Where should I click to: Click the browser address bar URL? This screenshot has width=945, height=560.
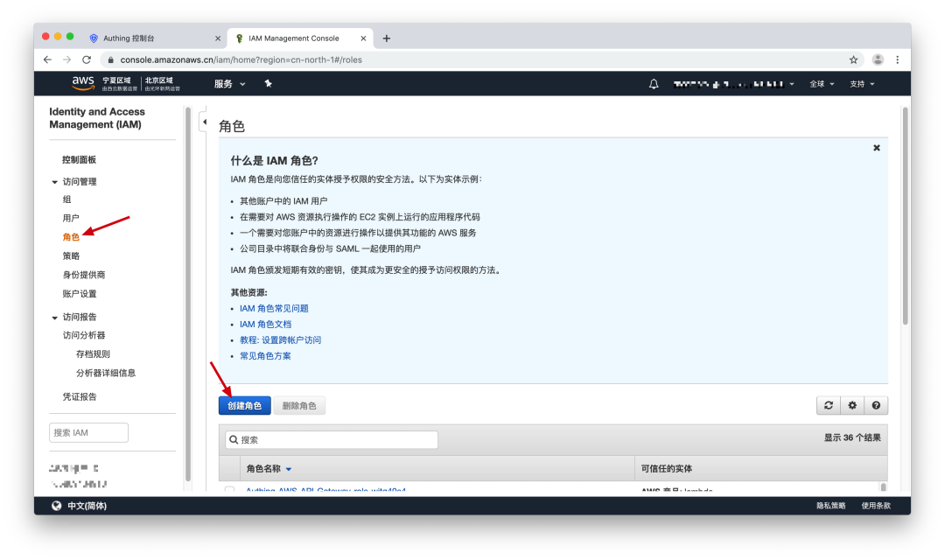[x=241, y=59]
